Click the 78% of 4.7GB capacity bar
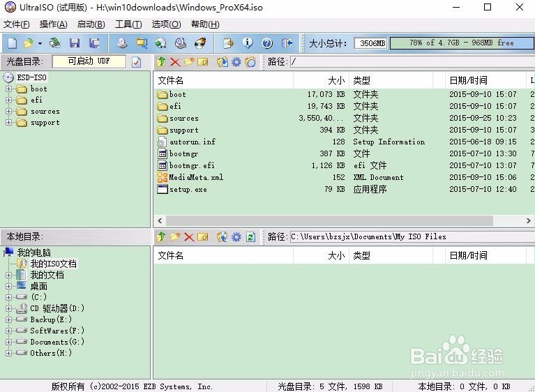The width and height of the screenshot is (535, 392). 462,43
